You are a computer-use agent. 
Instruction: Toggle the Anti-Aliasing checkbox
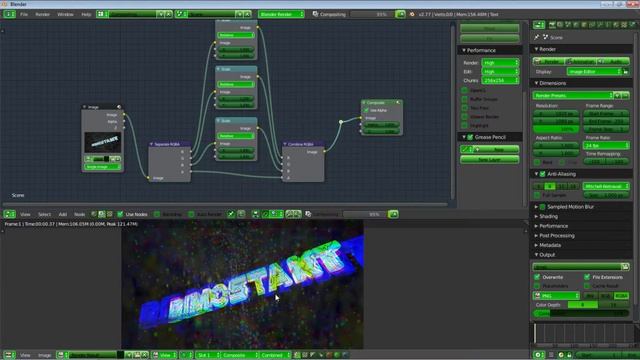click(542, 174)
